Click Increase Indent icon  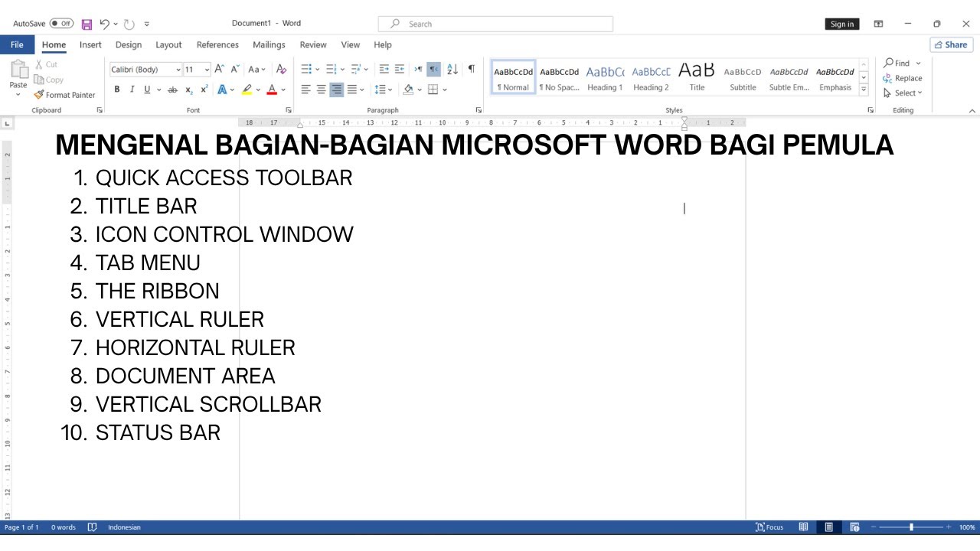point(400,69)
